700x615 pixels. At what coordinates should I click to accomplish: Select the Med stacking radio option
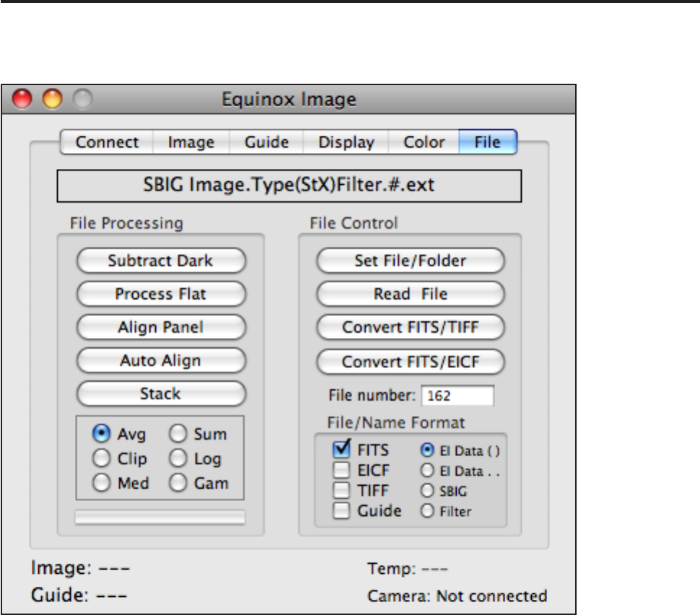(102, 483)
